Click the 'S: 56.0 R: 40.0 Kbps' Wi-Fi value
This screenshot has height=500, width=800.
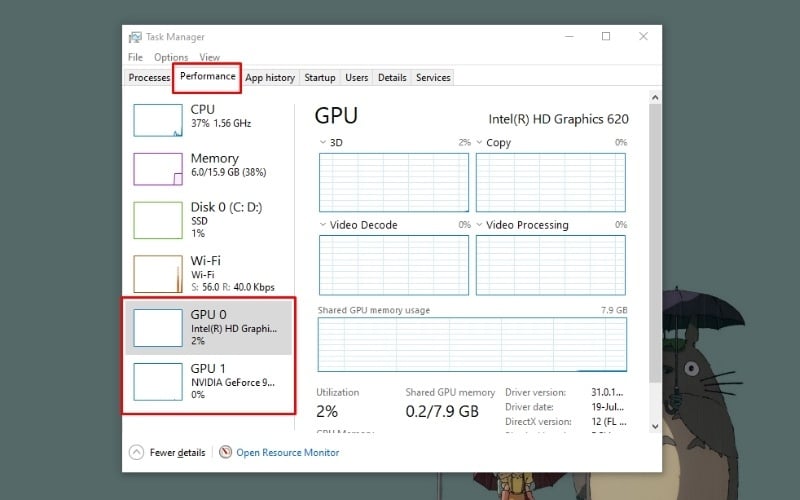point(233,287)
